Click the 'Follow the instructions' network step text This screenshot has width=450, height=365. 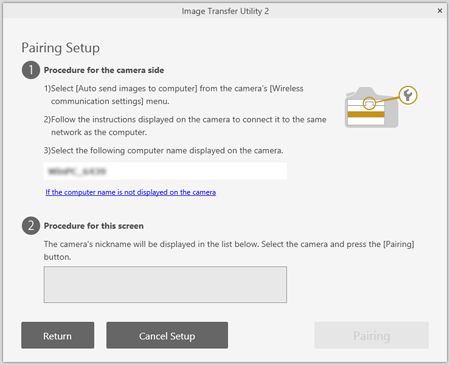(x=185, y=126)
